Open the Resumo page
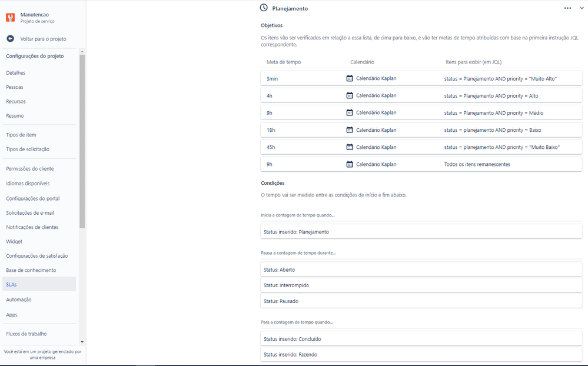This screenshot has height=366, width=588. click(15, 115)
